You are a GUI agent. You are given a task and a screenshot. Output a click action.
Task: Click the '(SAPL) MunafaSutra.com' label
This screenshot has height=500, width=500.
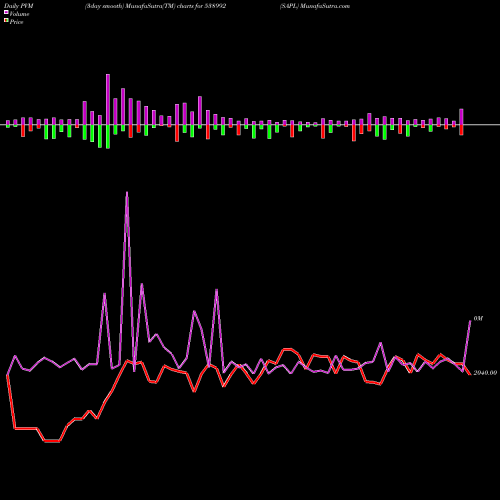pos(315,6)
